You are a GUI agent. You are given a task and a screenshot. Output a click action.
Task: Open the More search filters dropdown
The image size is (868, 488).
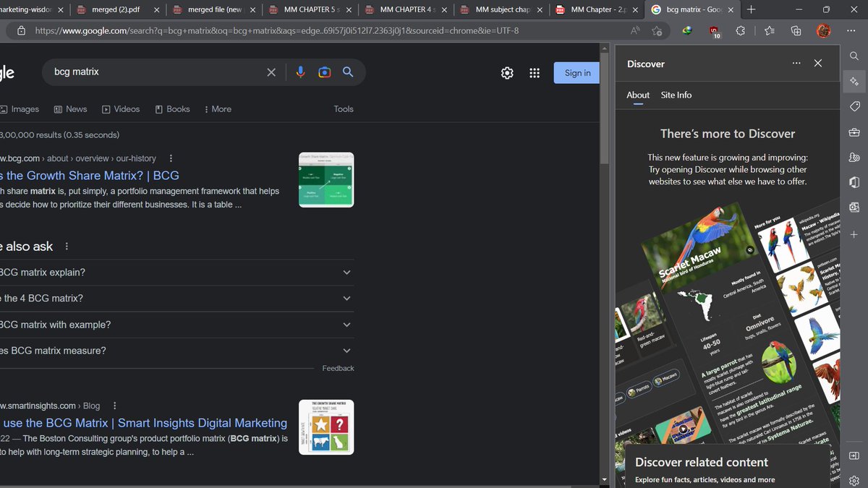218,109
